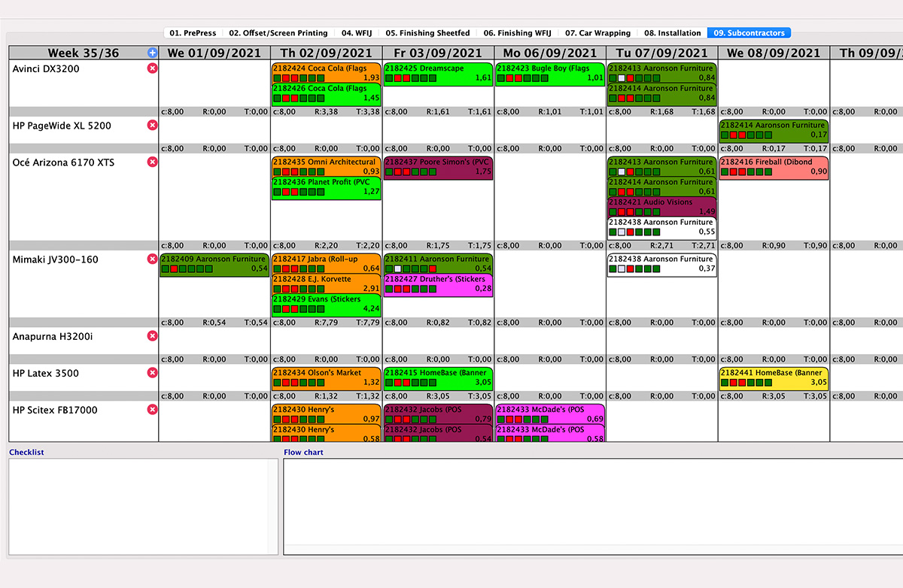Click the blue plus icon beside Week 35/36

[x=153, y=53]
